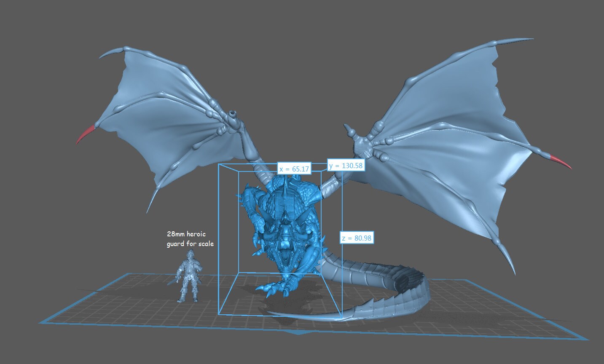Click the bounding box around the dragon
This screenshot has width=604, height=364.
(219, 236)
